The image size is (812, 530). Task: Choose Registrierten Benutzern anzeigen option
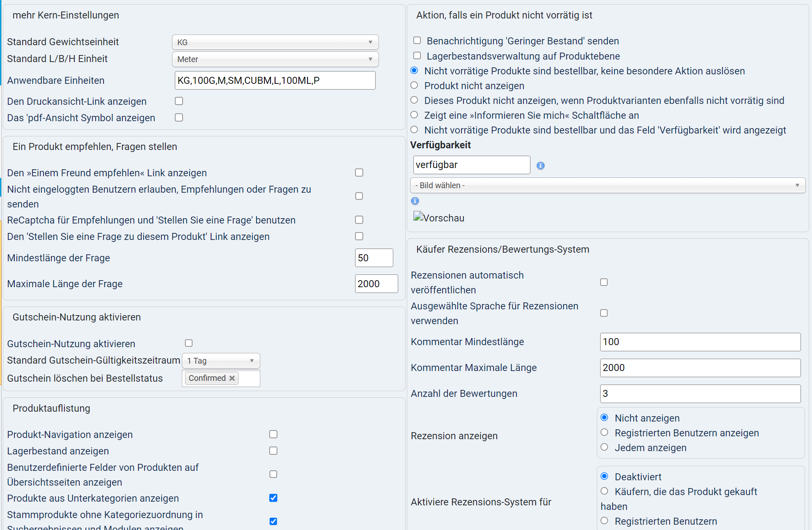coord(604,432)
